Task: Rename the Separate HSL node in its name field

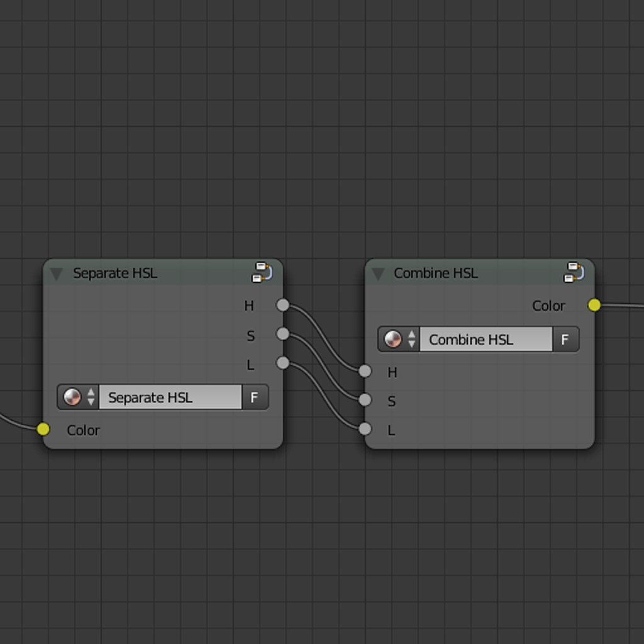Action: (x=170, y=396)
